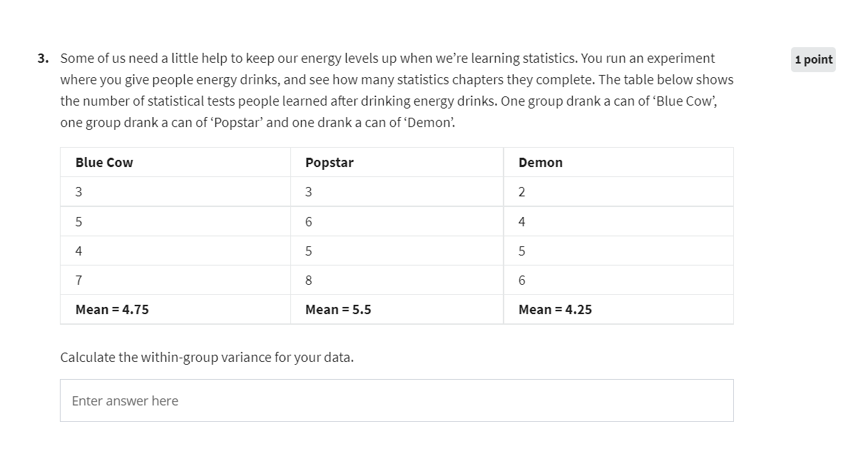Screen dimensions: 868x459
Task: Click the Demon value 2
Action: [618, 192]
